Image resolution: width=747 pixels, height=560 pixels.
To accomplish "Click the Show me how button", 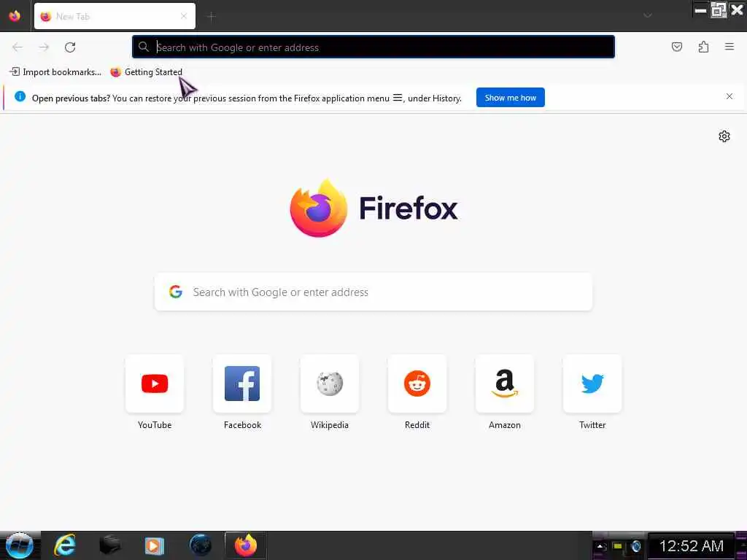I will click(510, 98).
